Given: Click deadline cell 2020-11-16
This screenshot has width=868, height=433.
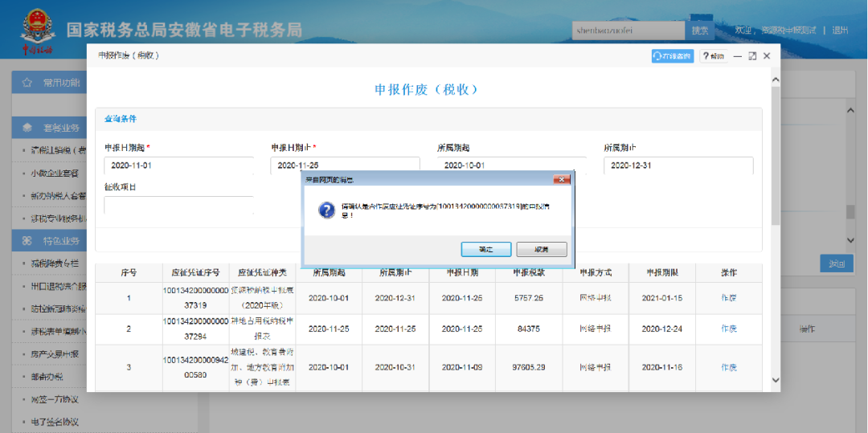Looking at the screenshot, I should click(x=662, y=367).
